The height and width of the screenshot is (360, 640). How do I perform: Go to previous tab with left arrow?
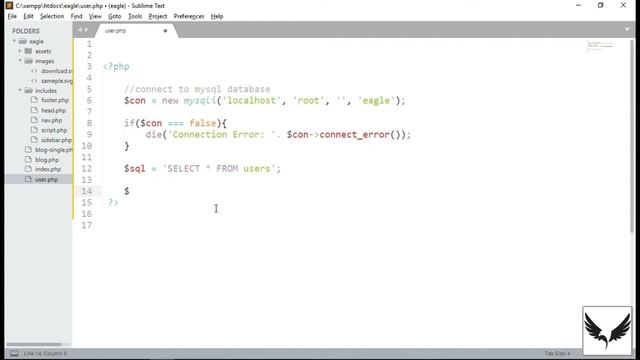(x=80, y=30)
